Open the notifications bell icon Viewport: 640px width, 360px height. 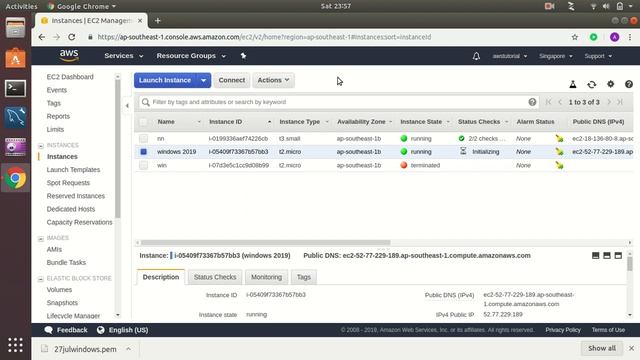(476, 56)
